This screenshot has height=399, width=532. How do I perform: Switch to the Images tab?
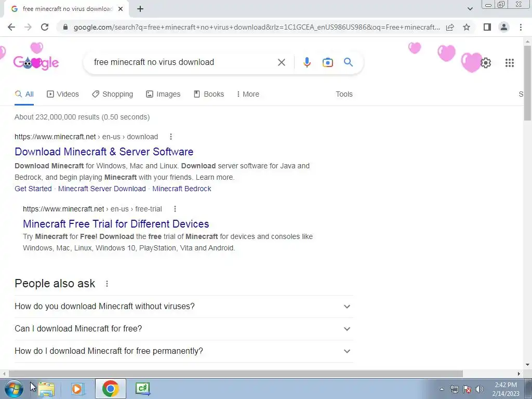click(x=163, y=95)
